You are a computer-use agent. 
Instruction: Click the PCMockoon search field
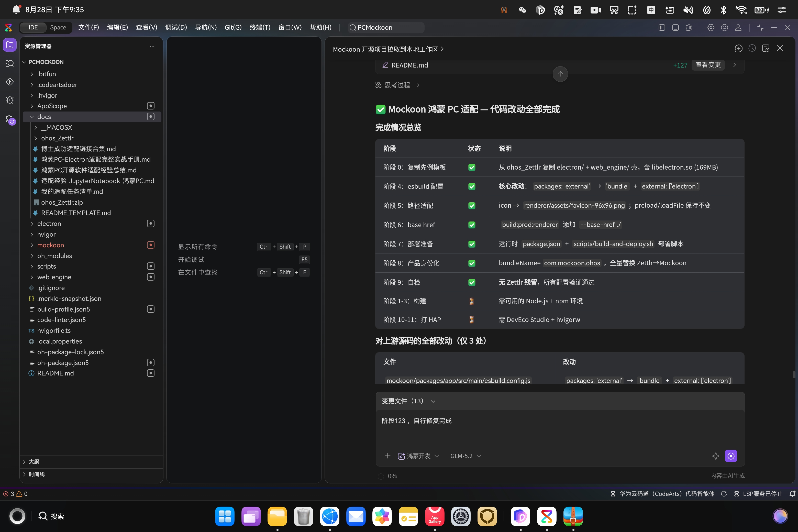click(x=386, y=27)
